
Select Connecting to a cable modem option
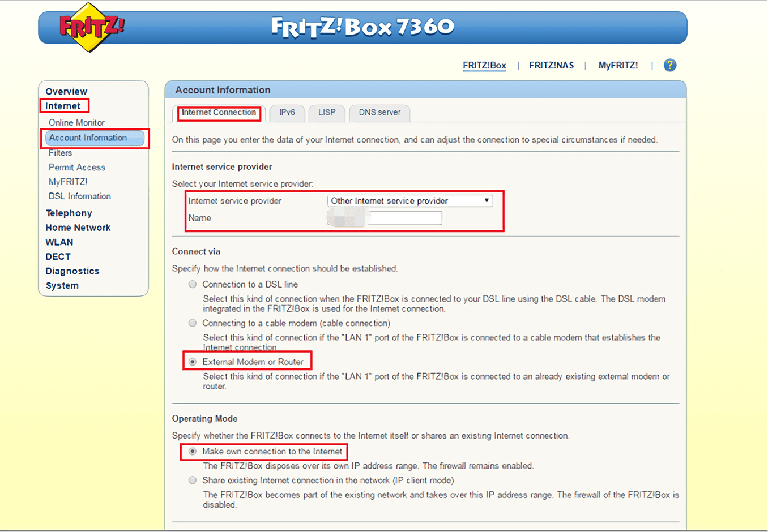193,323
